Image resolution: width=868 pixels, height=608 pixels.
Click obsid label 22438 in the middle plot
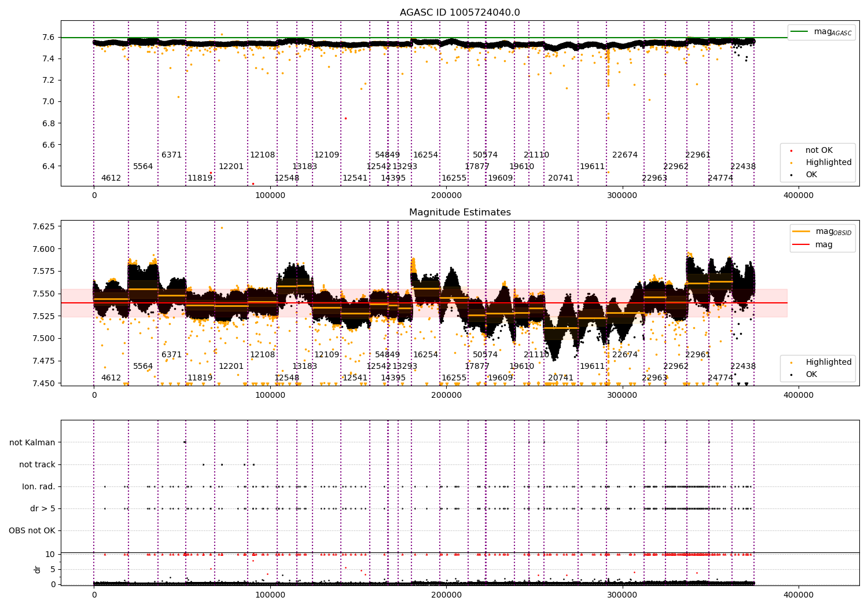click(742, 366)
